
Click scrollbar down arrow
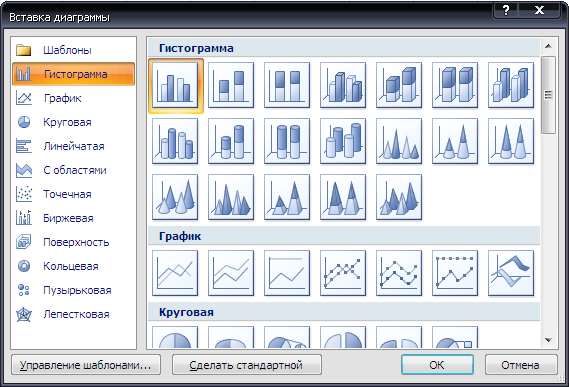(x=548, y=340)
